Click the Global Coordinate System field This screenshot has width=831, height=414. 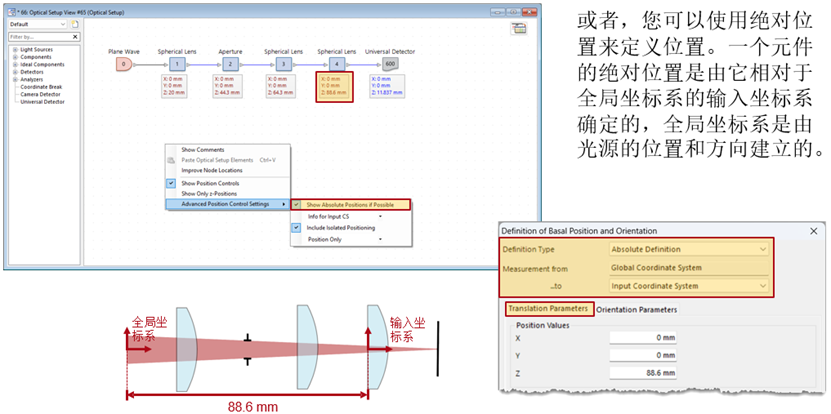pyautogui.click(x=688, y=268)
